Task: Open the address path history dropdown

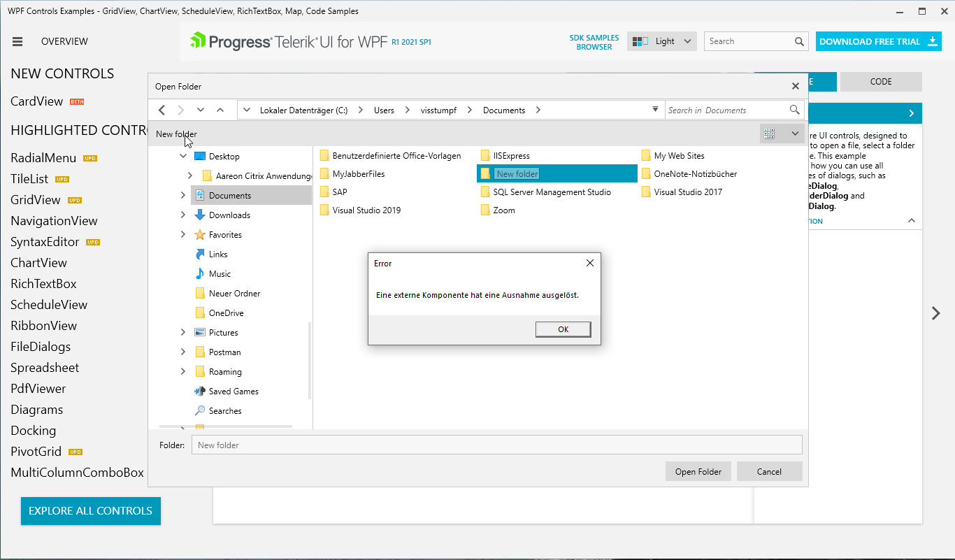Action: [655, 110]
